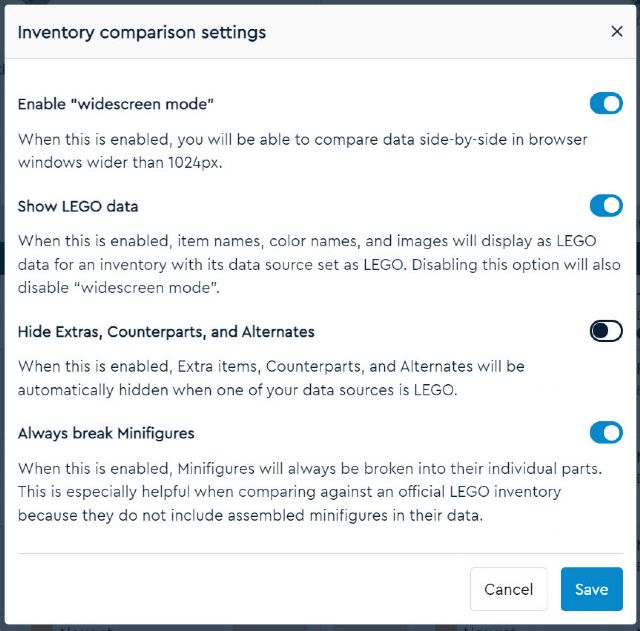
Task: Click the Hide Extras description paragraph
Action: (270, 378)
